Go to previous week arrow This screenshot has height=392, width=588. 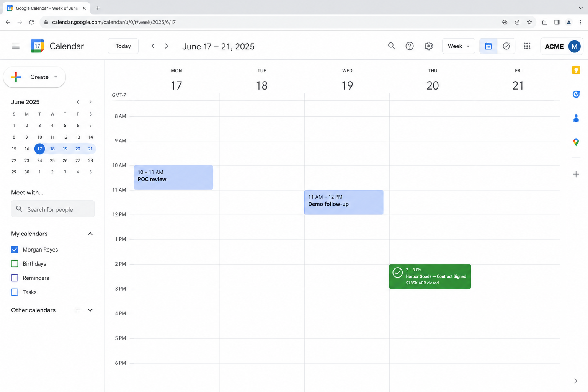[153, 46]
